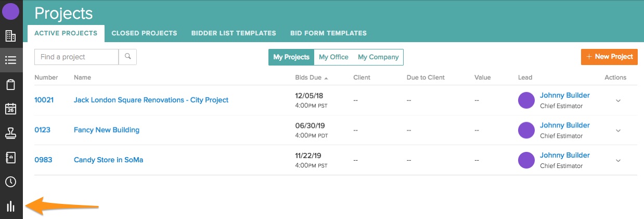Open the address book icon in sidebar

(x=10, y=158)
